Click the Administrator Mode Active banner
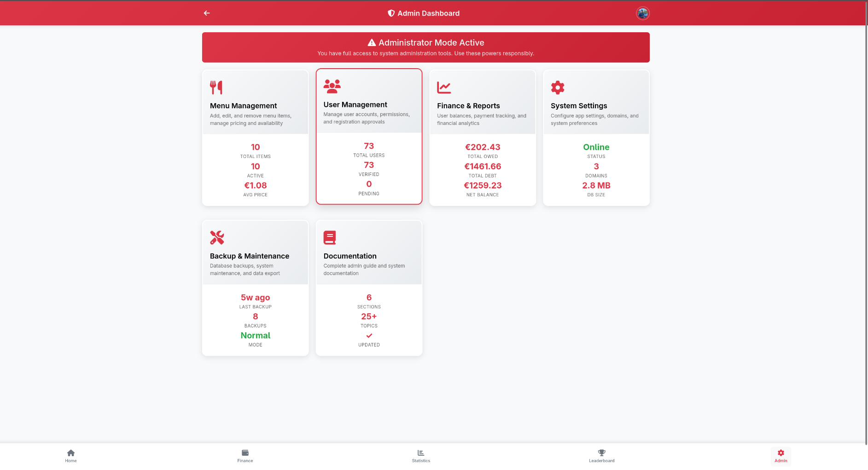The width and height of the screenshot is (868, 470). pos(425,47)
